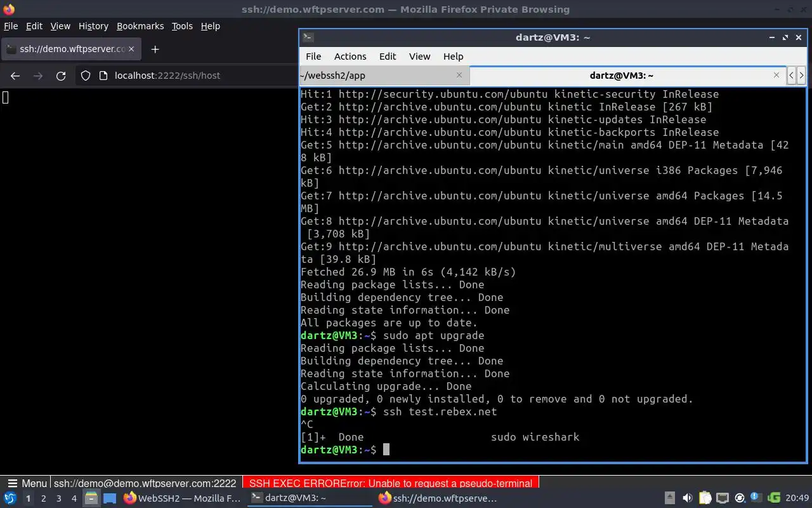
Task: Activate dartz@VM3 terminal taskbar entry
Action: tap(310, 498)
